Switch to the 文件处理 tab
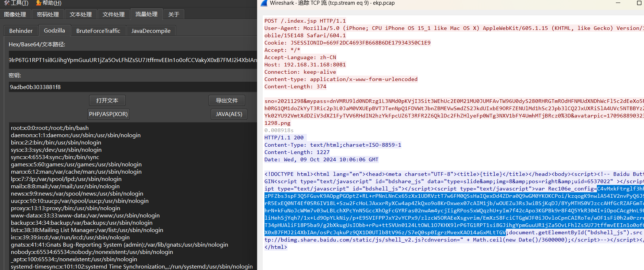644x270 pixels. point(114,14)
